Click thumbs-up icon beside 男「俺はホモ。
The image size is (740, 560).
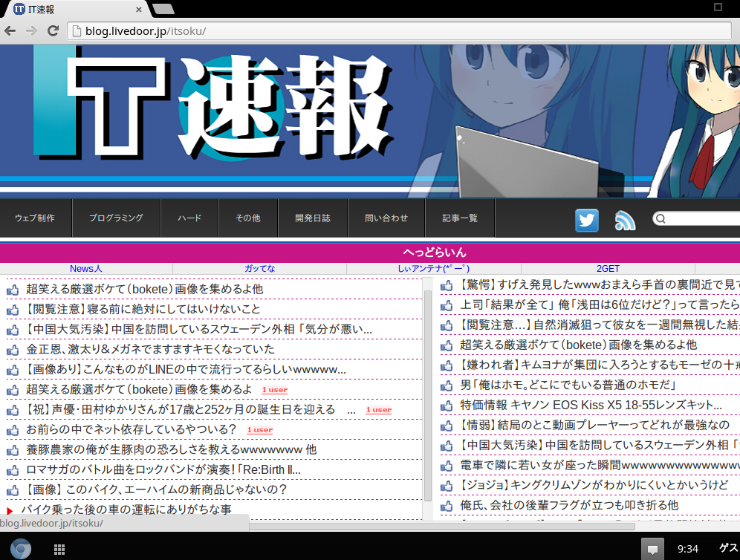coord(447,386)
